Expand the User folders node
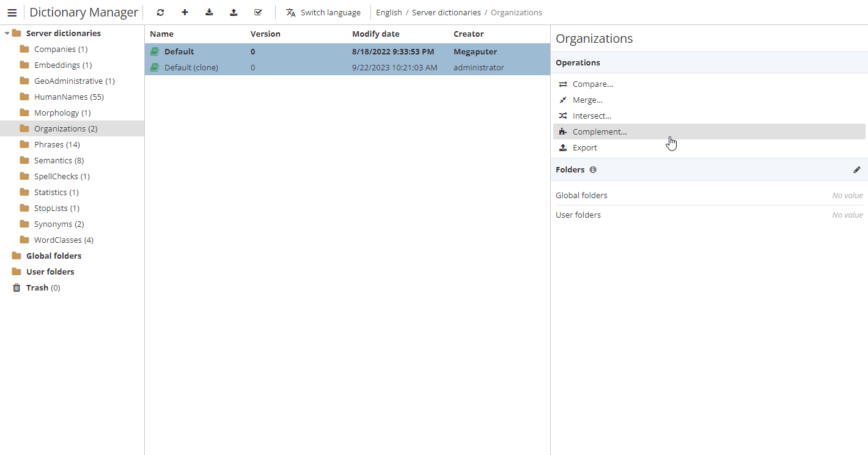Screen dimensions: 868x455 [x=50, y=272]
